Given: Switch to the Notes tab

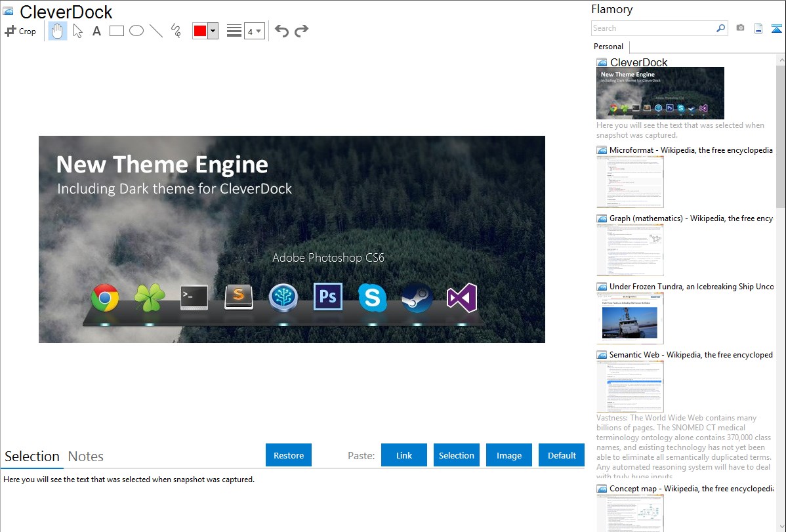Looking at the screenshot, I should pyautogui.click(x=86, y=457).
